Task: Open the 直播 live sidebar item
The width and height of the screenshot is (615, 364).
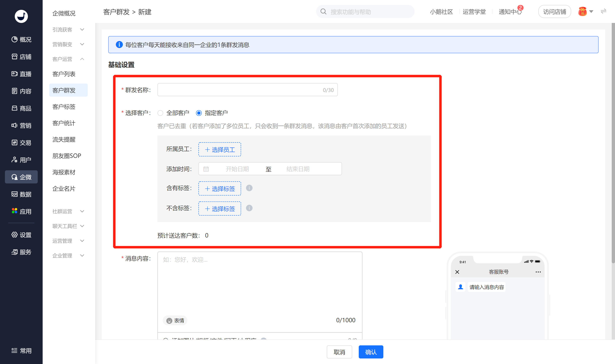Action: tap(21, 74)
